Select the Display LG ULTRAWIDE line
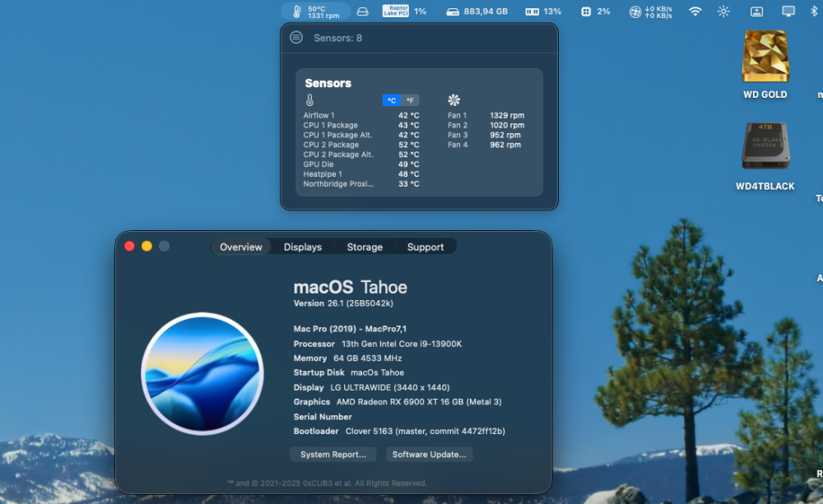The height and width of the screenshot is (504, 823). pos(372,387)
